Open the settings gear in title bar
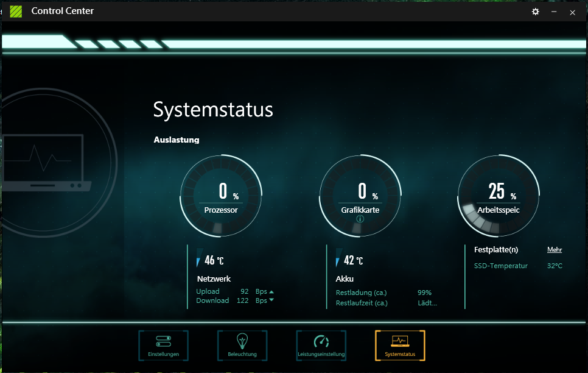588x373 pixels. pyautogui.click(x=536, y=12)
